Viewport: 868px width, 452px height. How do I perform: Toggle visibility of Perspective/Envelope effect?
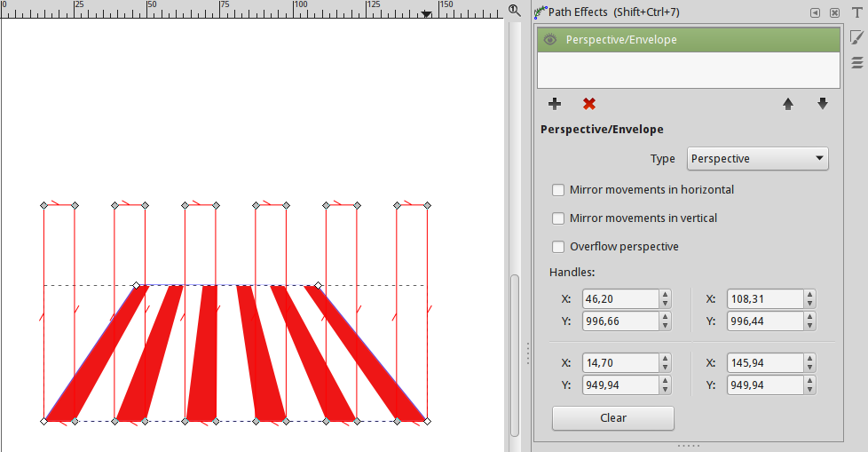coord(550,40)
